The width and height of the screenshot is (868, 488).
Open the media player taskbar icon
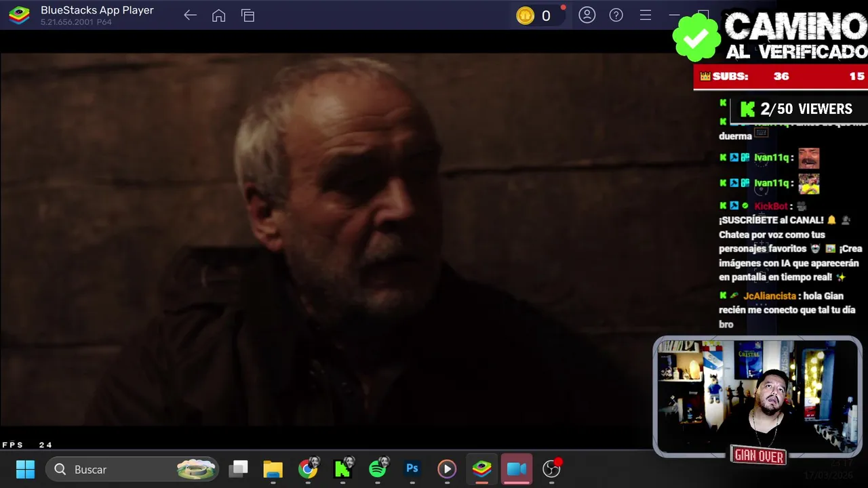(446, 469)
